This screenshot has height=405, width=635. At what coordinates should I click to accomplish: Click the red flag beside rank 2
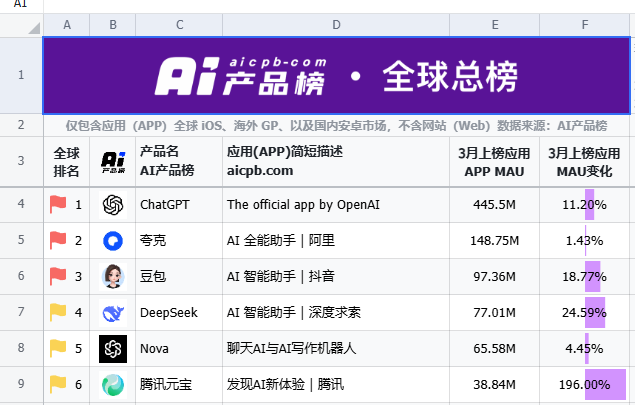58,240
